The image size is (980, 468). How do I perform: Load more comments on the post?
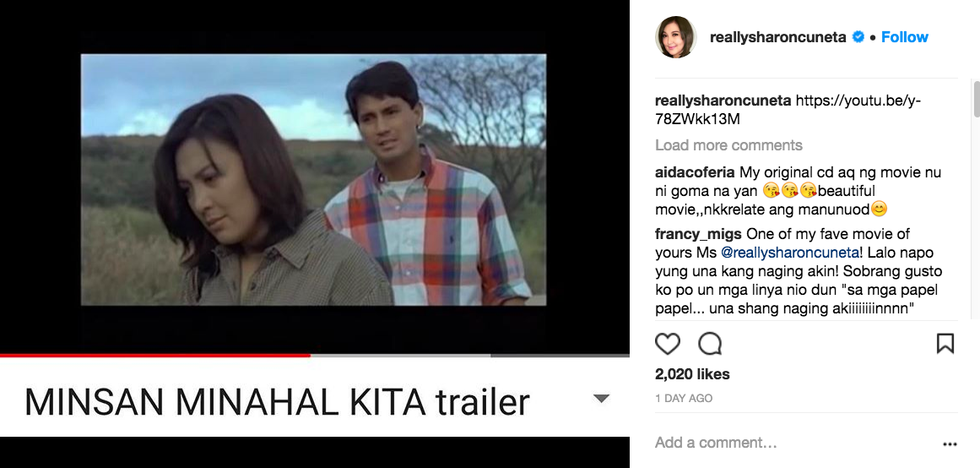coord(728,145)
